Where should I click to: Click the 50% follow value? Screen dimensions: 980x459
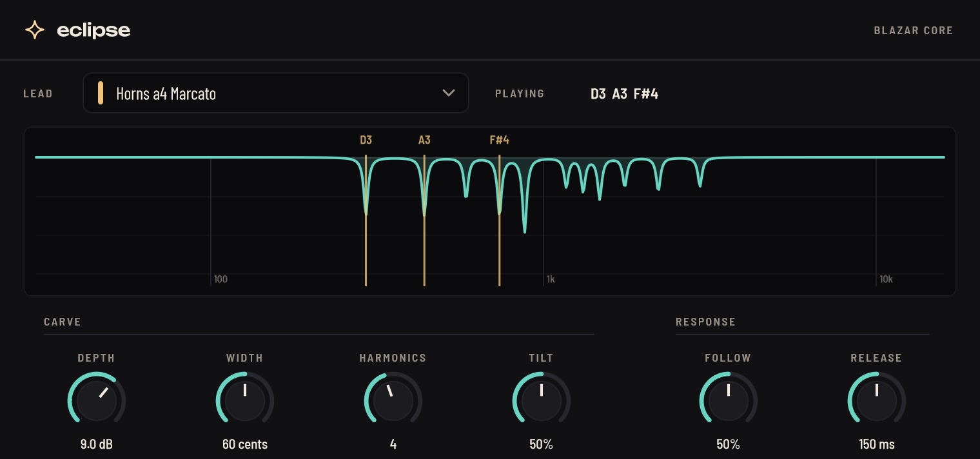tap(729, 444)
